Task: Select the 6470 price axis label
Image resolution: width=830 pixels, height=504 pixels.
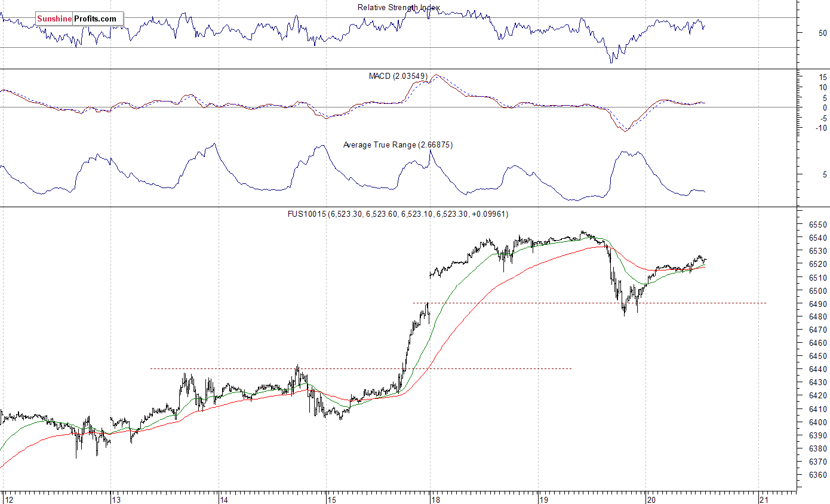Action: pyautogui.click(x=817, y=330)
